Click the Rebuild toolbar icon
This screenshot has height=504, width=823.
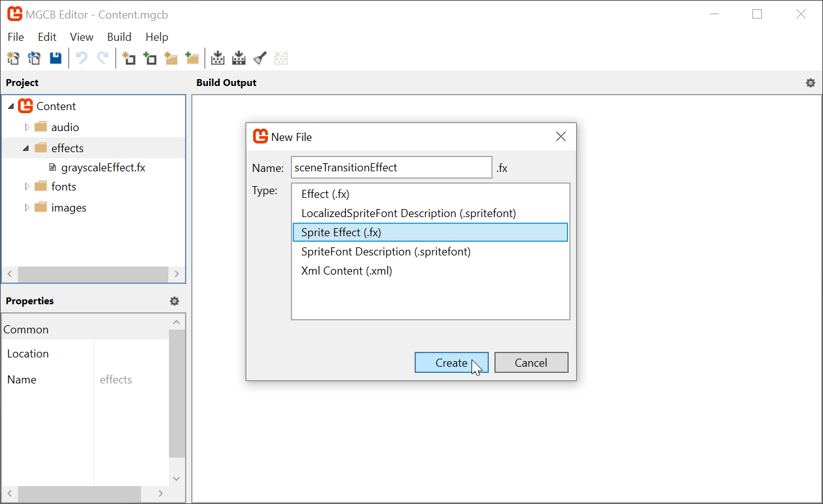[x=238, y=58]
